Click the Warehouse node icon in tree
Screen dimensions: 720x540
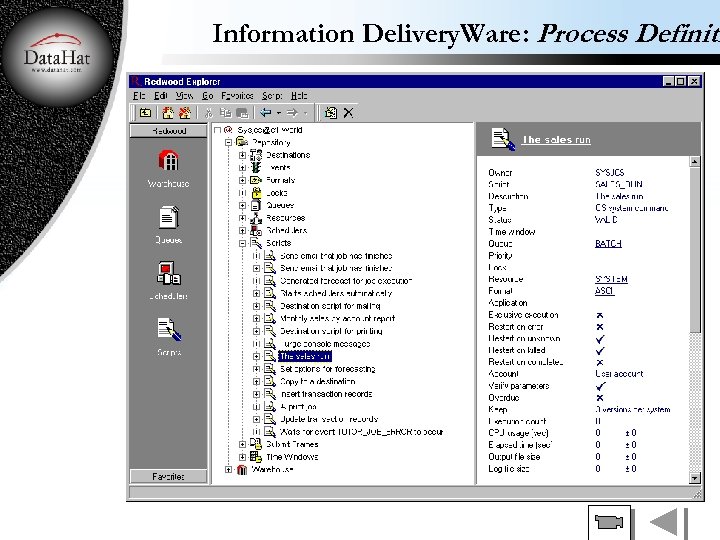point(242,469)
